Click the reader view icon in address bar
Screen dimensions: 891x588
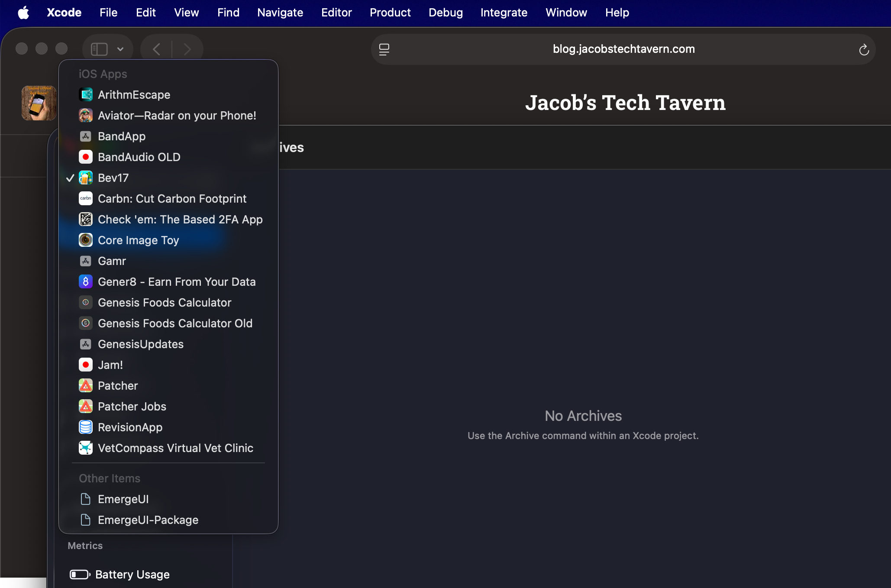tap(384, 49)
